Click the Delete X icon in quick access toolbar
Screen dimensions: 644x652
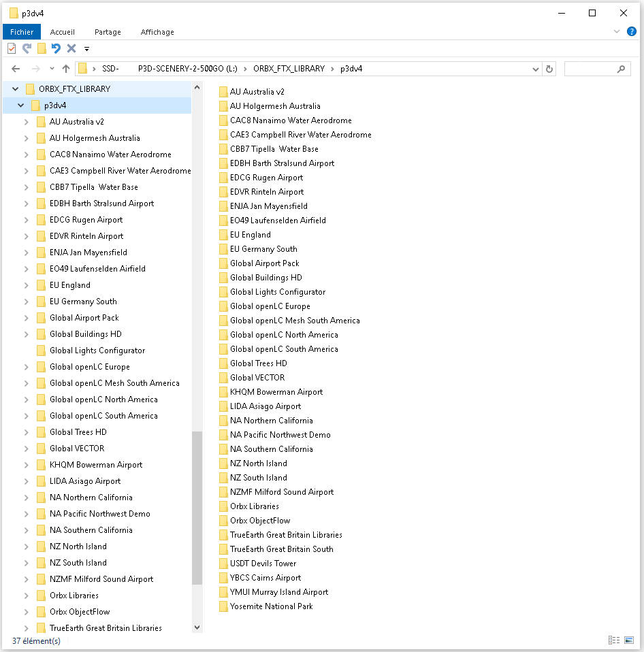71,48
